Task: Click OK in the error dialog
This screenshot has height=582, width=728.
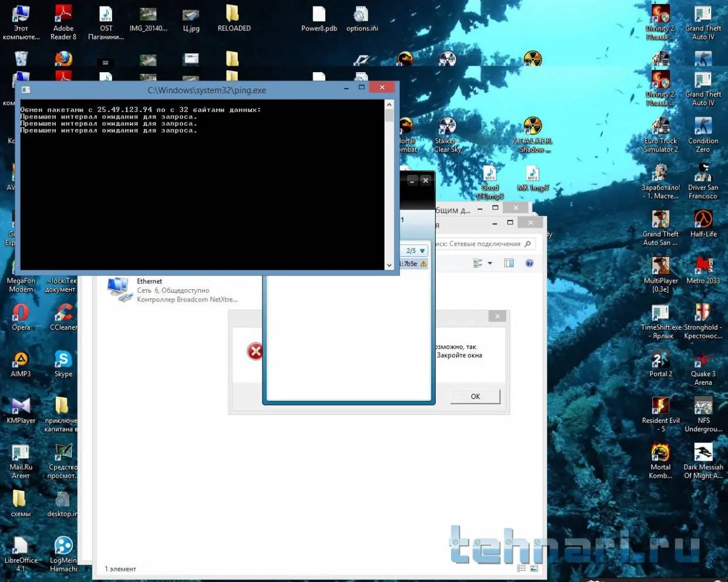Action: 475,397
